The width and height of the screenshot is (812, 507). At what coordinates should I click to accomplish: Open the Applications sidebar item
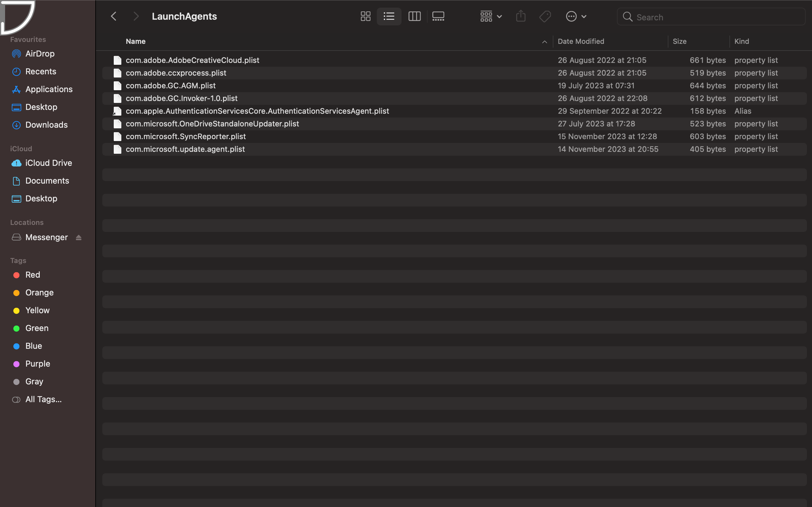(49, 89)
